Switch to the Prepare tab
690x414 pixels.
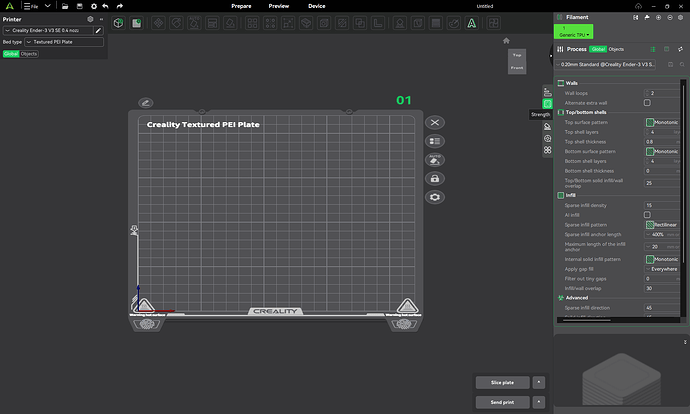tap(241, 6)
